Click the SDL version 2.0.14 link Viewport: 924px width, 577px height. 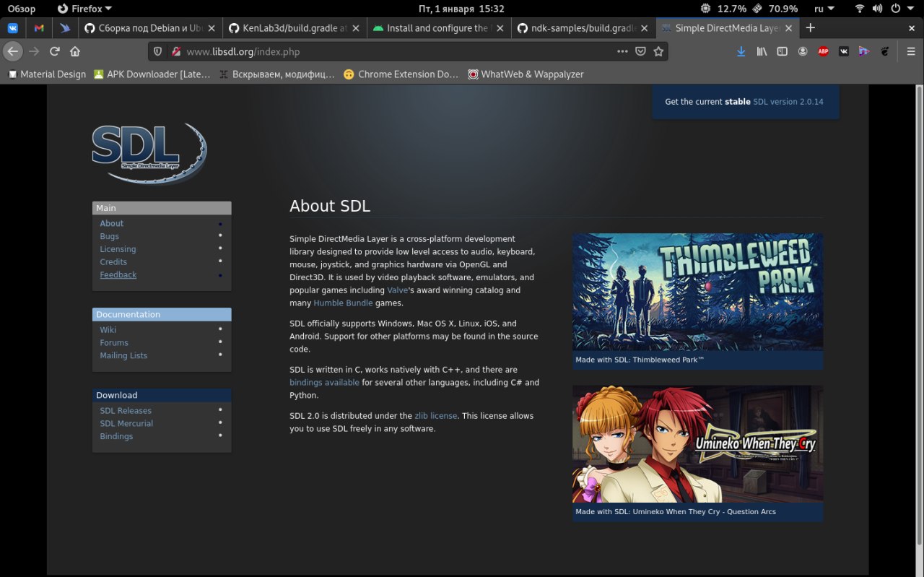point(788,102)
